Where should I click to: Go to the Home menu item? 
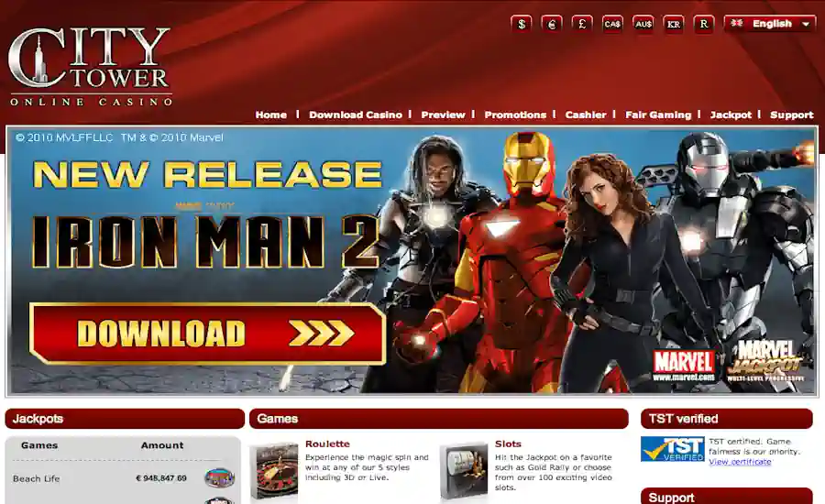click(x=271, y=115)
